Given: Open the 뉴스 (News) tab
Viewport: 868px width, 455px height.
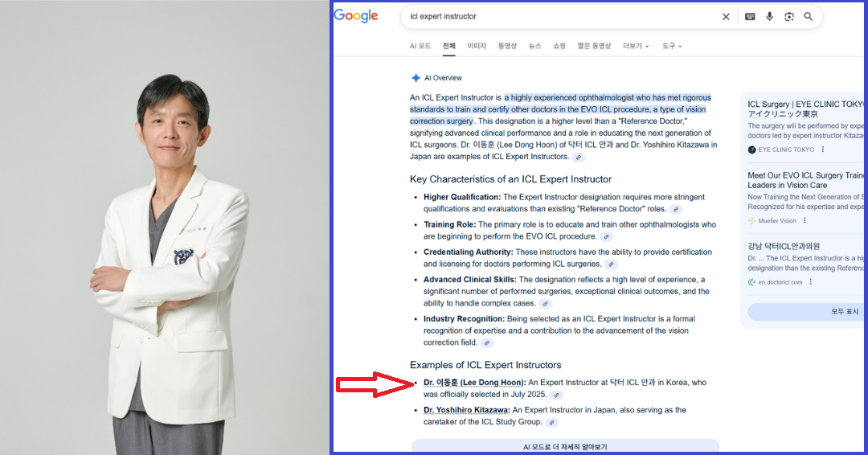Looking at the screenshot, I should coord(534,46).
